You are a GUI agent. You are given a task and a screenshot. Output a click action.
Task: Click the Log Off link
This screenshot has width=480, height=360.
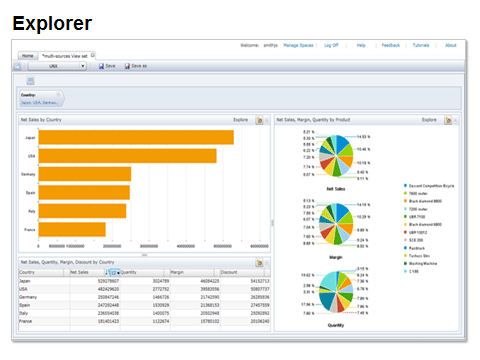point(331,45)
